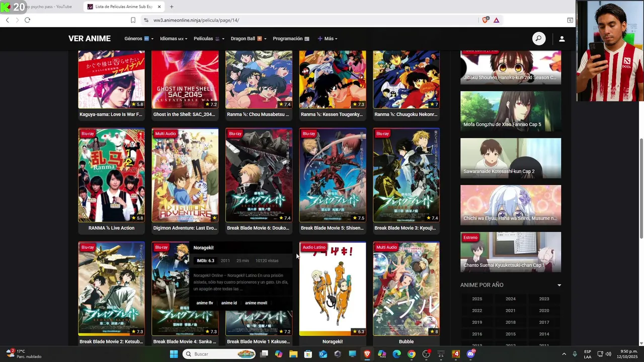
Task: Click the Windows taskbar Buscar search box
Action: pyautogui.click(x=219, y=354)
